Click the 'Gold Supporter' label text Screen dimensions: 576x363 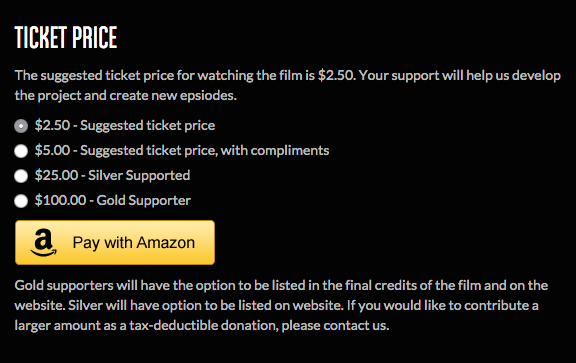[x=144, y=201]
